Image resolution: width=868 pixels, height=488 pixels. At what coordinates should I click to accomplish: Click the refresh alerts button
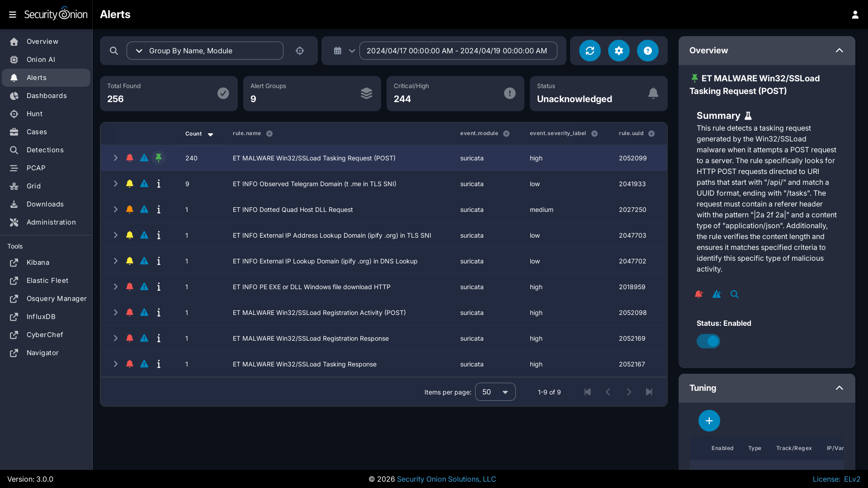pos(590,51)
